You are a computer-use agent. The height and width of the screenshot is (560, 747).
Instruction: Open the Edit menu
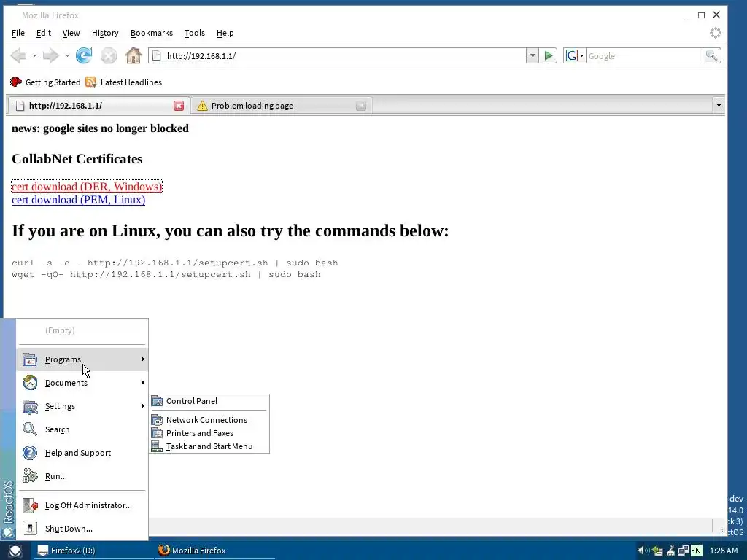tap(43, 33)
